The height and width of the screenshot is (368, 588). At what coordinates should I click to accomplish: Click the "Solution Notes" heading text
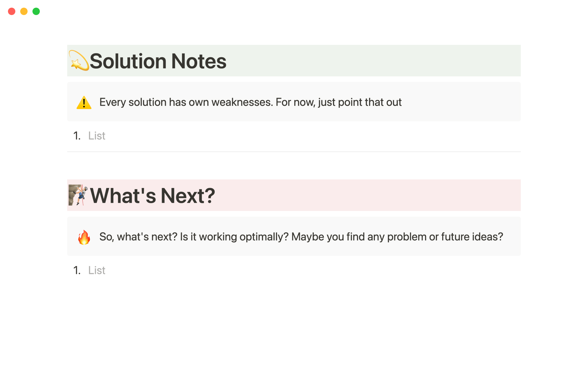click(x=158, y=61)
